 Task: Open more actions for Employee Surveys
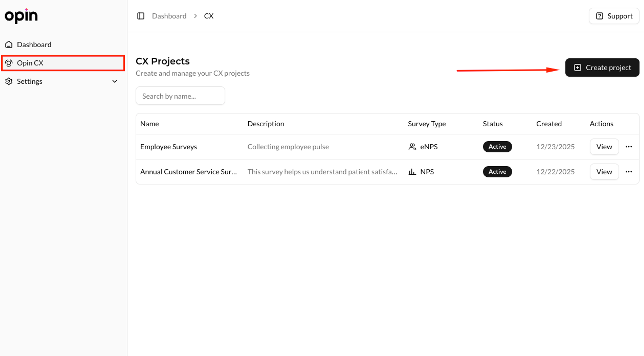coord(629,147)
